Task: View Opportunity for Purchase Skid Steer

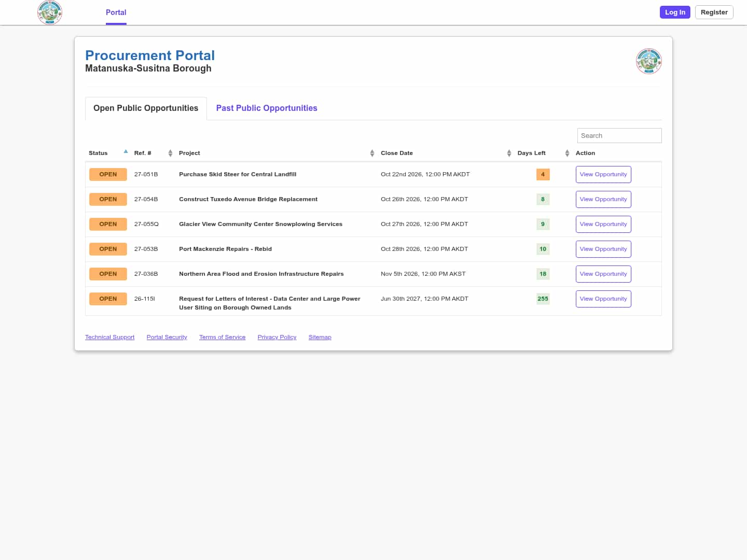Action: tap(603, 175)
